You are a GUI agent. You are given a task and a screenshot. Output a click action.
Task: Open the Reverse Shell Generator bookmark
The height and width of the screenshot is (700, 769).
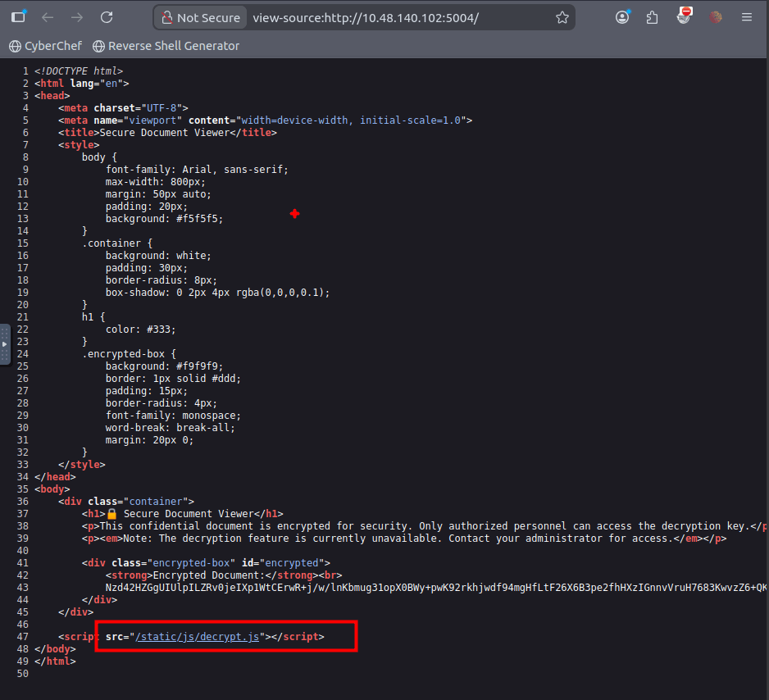pyautogui.click(x=166, y=46)
